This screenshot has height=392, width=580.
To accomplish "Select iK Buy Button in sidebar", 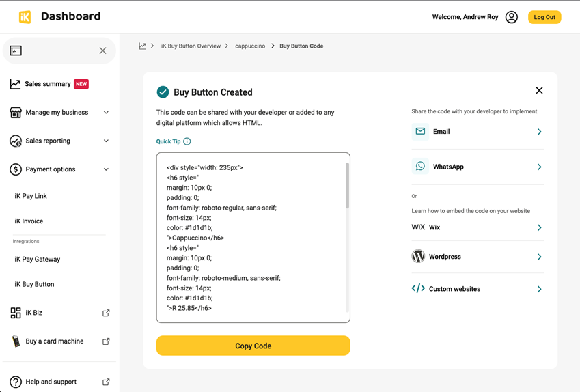I will (x=34, y=284).
